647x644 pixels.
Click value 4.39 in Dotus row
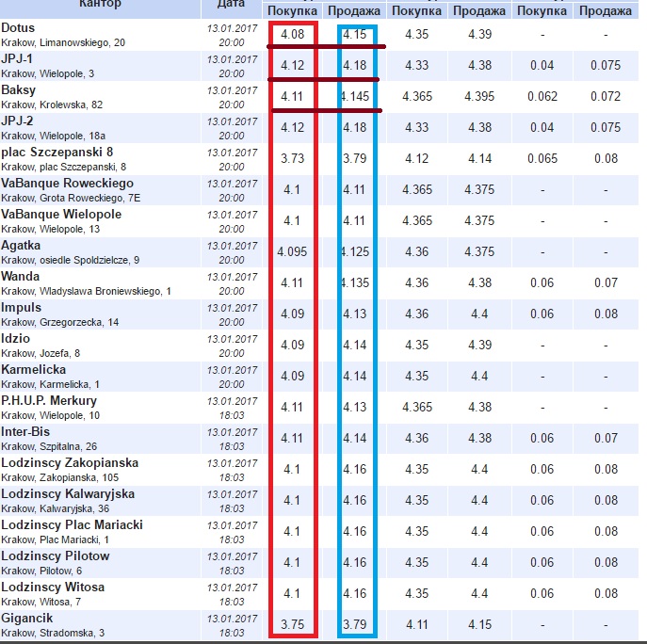[480, 34]
